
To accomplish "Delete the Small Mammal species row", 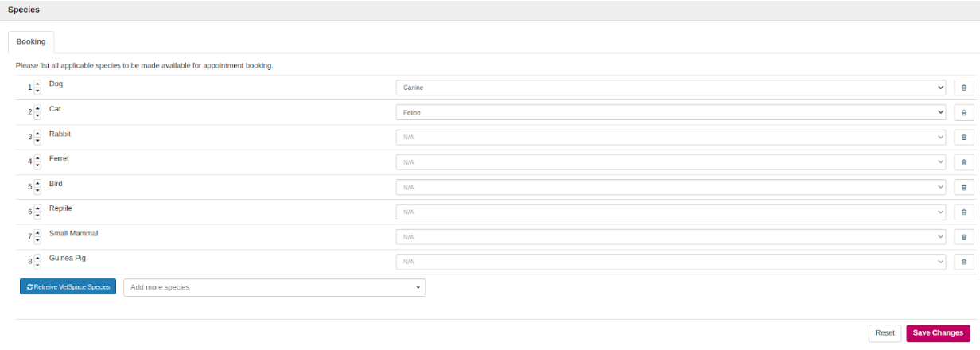I will pos(963,237).
